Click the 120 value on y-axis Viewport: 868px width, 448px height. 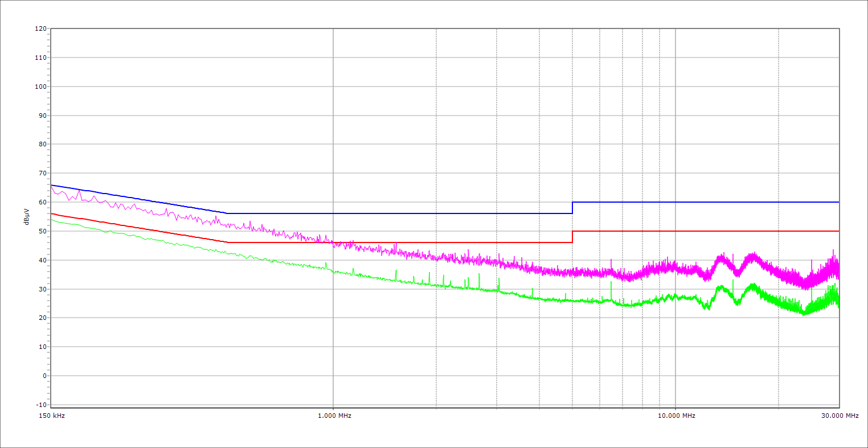[40, 29]
